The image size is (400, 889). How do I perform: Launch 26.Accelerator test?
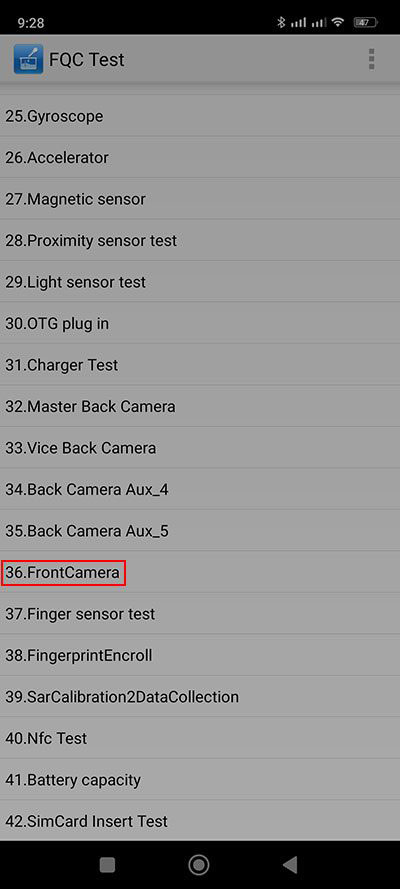click(200, 158)
